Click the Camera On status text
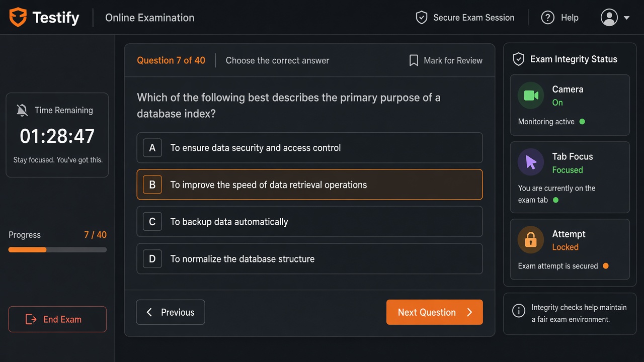 click(x=557, y=103)
